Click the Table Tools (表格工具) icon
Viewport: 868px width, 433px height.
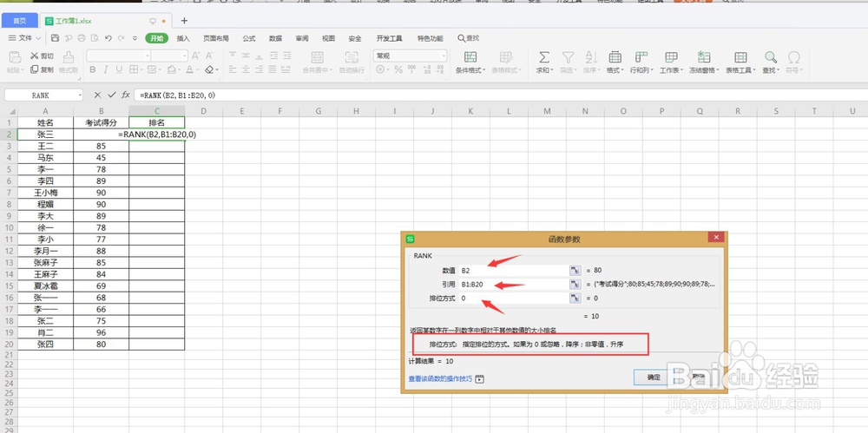740,57
